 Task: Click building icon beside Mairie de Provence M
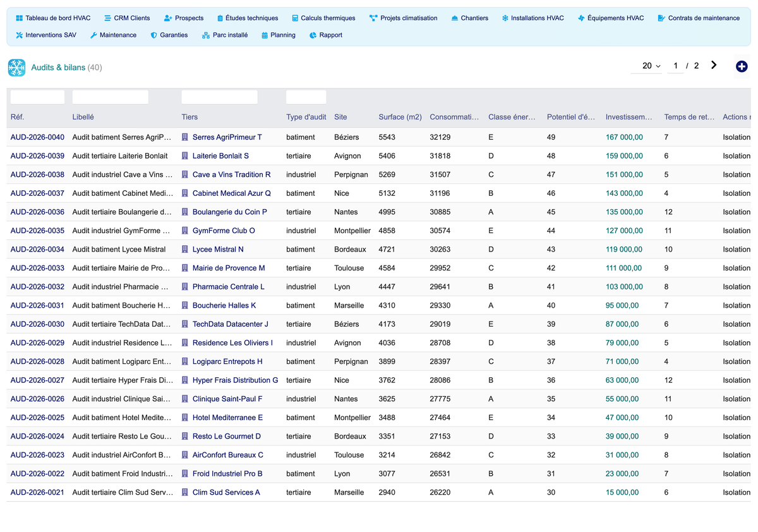(185, 268)
